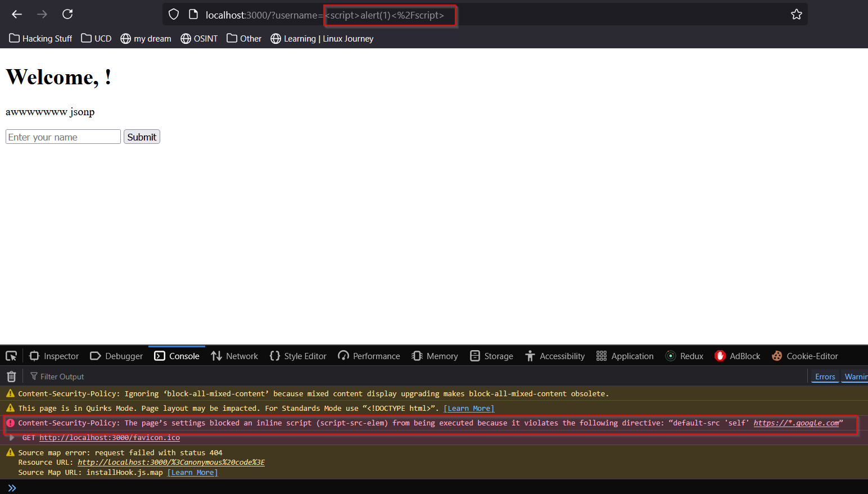Switch to the Inspector tab
Screen dimensions: 868x494
click(x=54, y=356)
